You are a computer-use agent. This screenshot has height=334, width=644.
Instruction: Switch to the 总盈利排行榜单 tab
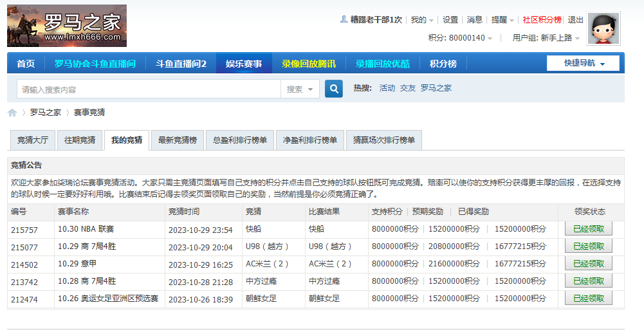tap(240, 140)
